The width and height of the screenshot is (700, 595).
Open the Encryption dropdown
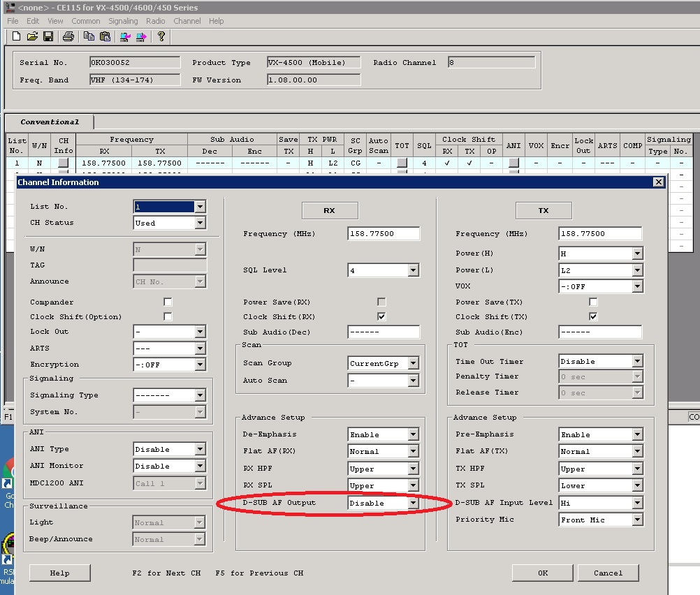coord(200,365)
